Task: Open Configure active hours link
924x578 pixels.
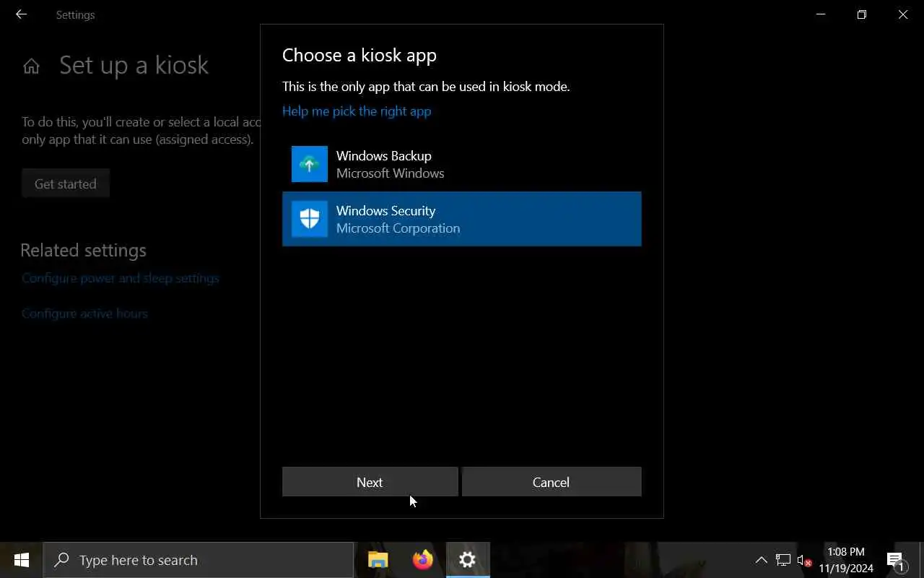Action: (x=84, y=314)
